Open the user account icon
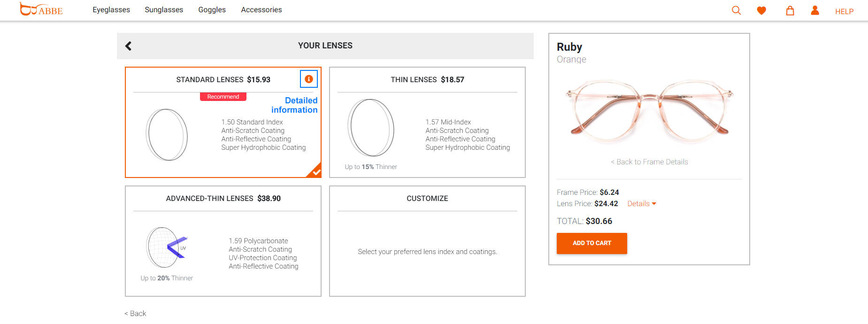The image size is (868, 324). click(x=815, y=10)
